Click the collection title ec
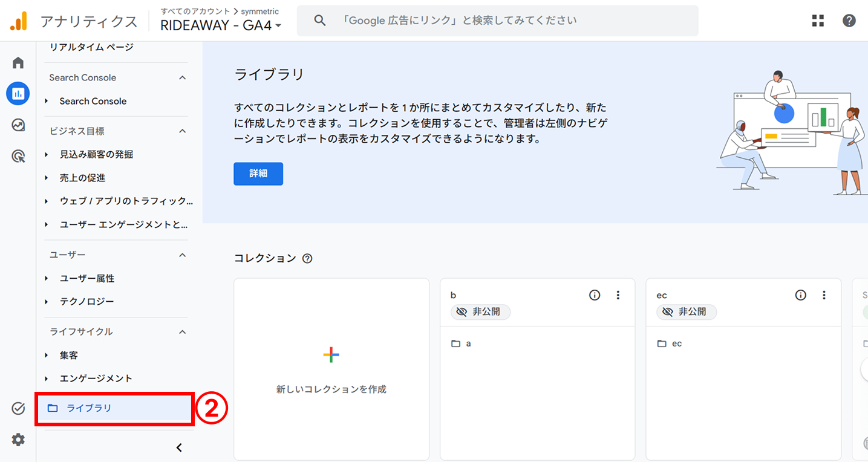This screenshot has width=868, height=462. [x=662, y=295]
